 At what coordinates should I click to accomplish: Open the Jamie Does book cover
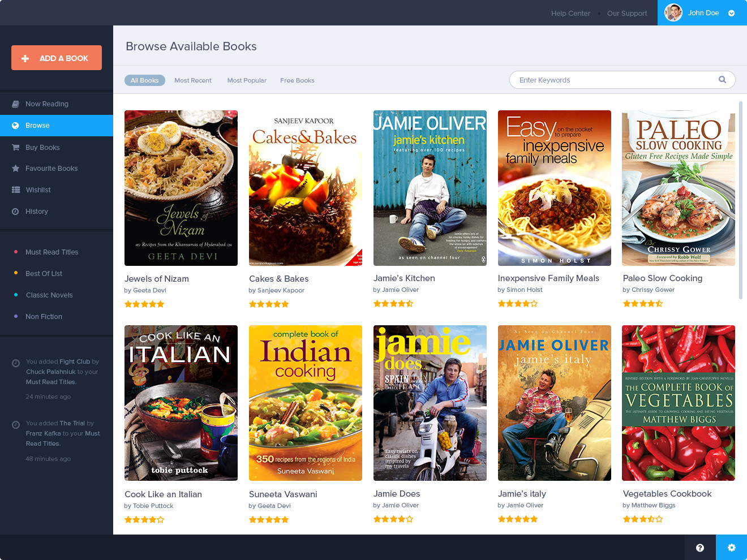430,403
